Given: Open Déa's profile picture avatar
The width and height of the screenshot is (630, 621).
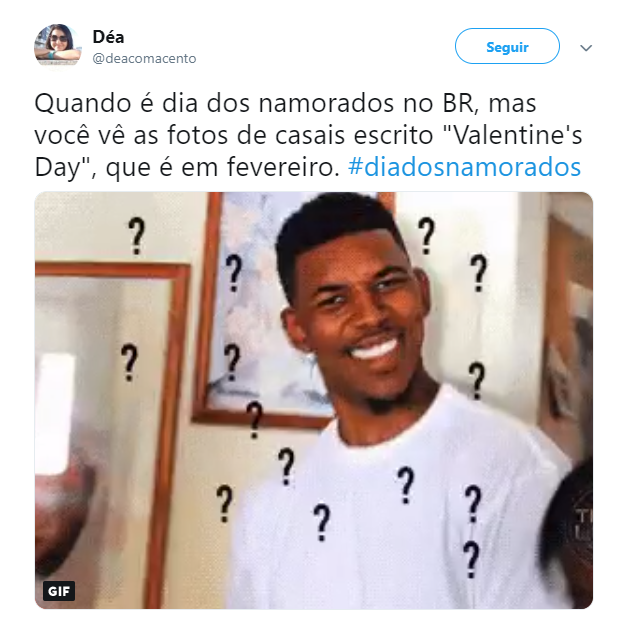Looking at the screenshot, I should 57,47.
